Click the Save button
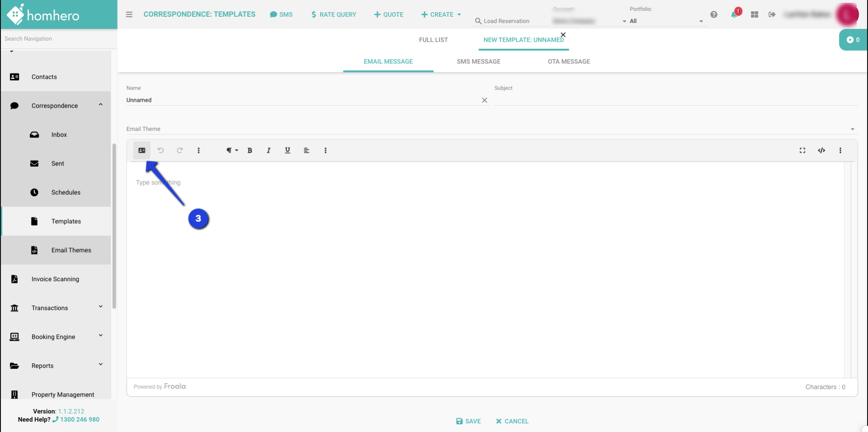868x432 pixels. [x=468, y=421]
